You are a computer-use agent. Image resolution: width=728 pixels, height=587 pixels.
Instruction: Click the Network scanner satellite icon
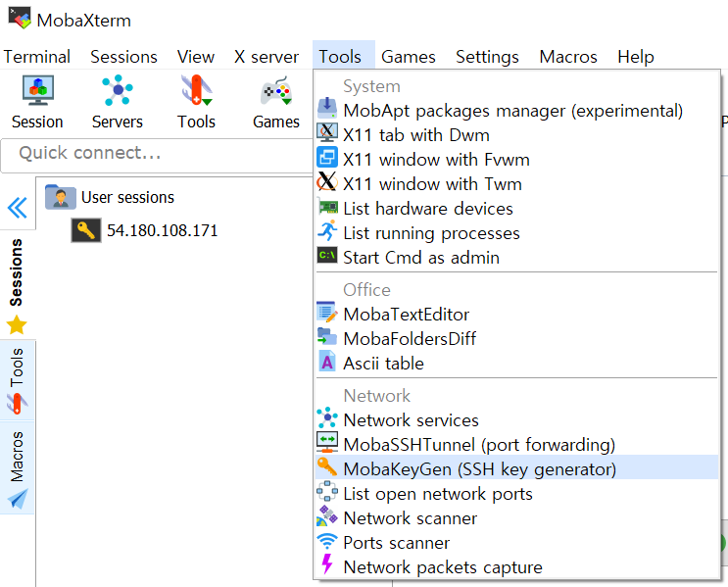[327, 515]
